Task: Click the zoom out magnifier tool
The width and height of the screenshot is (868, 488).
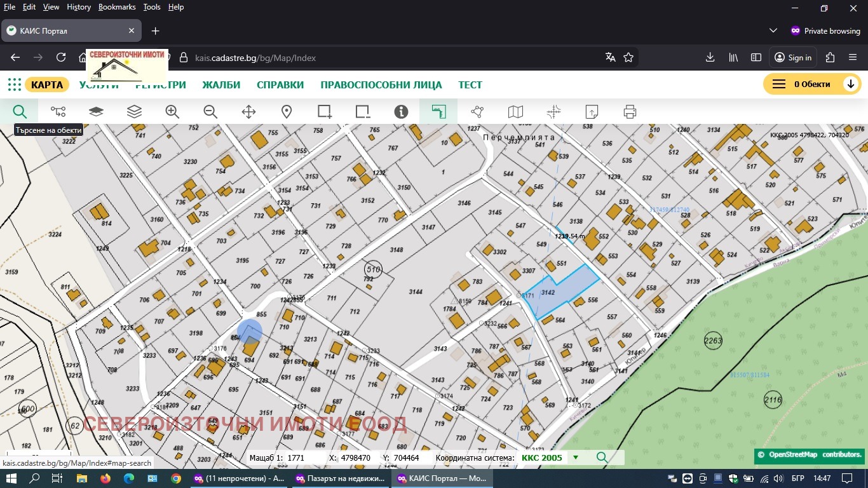Action: 210,112
